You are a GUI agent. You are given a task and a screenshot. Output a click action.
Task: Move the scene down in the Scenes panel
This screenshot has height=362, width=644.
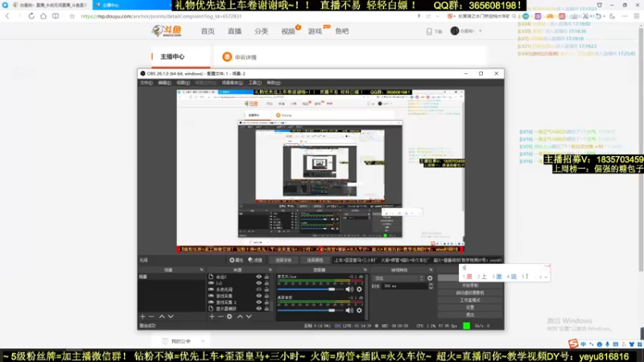[171, 316]
